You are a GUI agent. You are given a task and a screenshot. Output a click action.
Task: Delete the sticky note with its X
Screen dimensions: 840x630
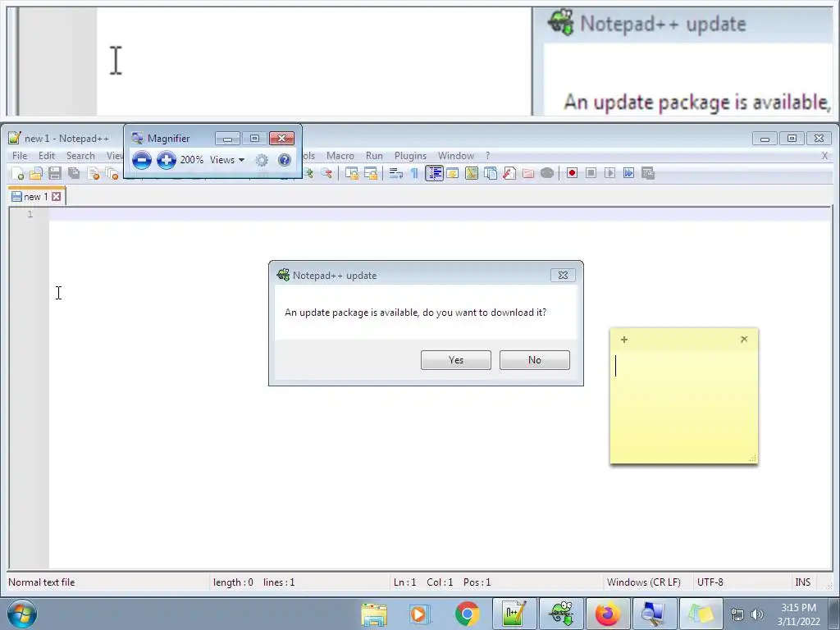(744, 339)
